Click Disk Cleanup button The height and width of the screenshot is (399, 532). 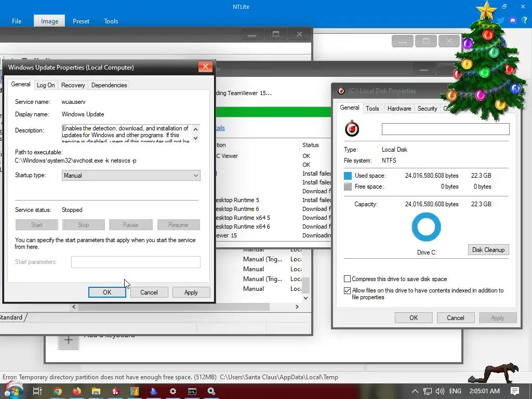coord(488,250)
